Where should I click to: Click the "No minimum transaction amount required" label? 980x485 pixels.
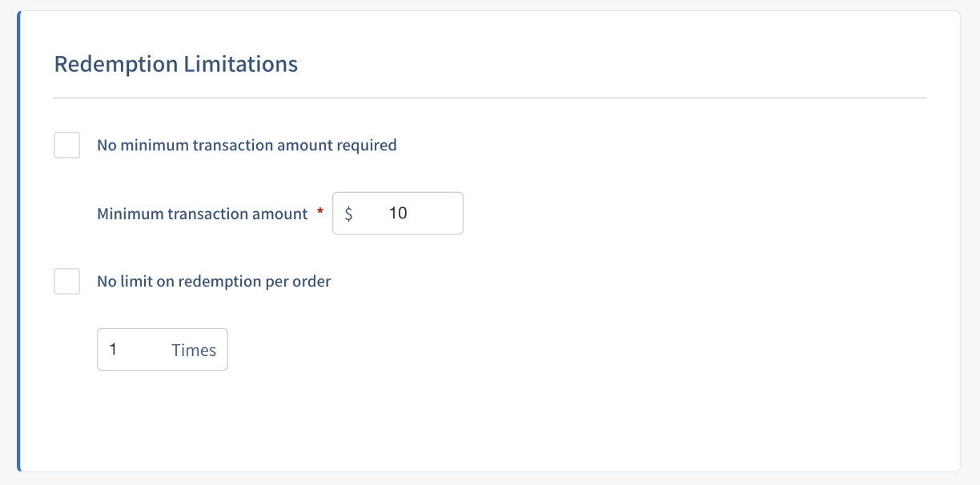coord(247,146)
